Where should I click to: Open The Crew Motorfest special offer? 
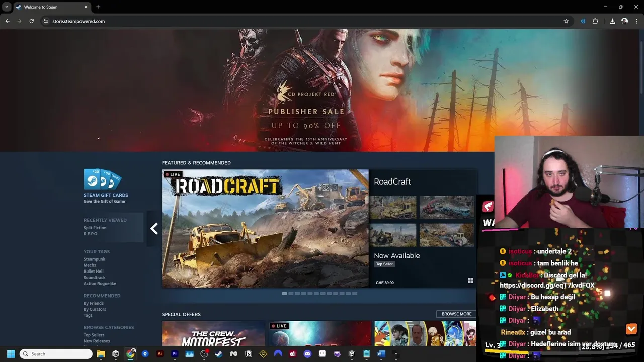click(213, 334)
